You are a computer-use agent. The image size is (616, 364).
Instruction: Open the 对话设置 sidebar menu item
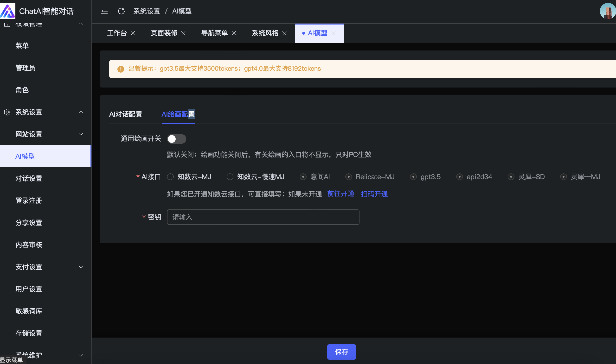click(29, 178)
